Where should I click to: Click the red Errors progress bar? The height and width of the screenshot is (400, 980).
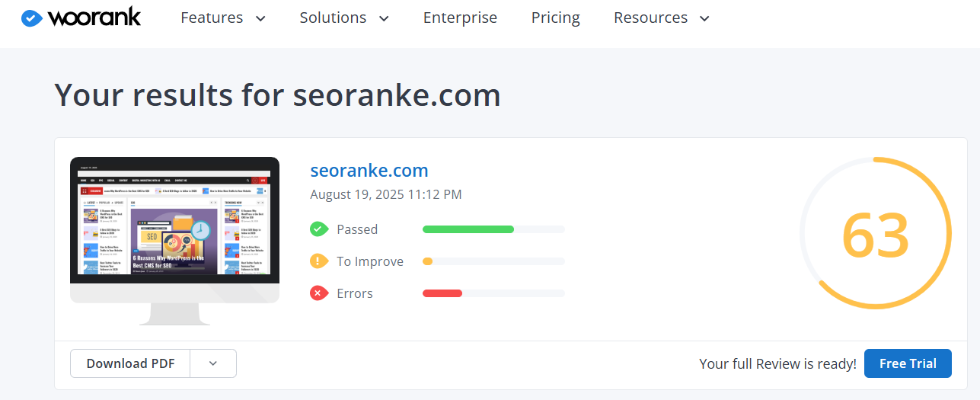442,293
